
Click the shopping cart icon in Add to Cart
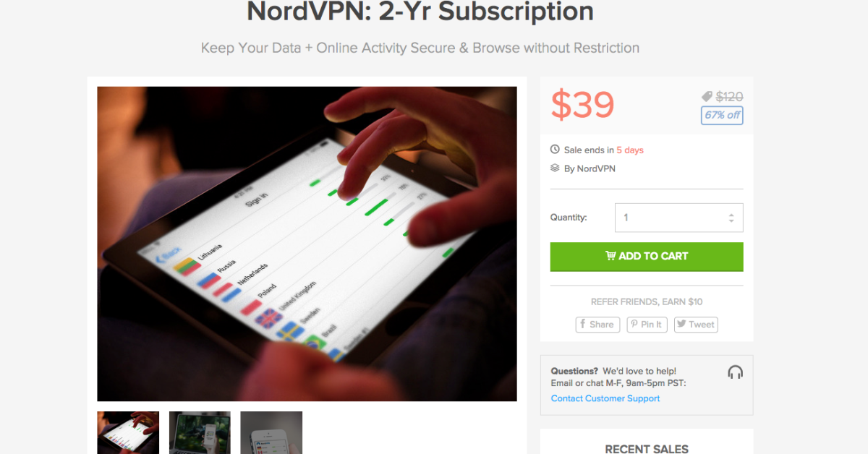click(610, 256)
